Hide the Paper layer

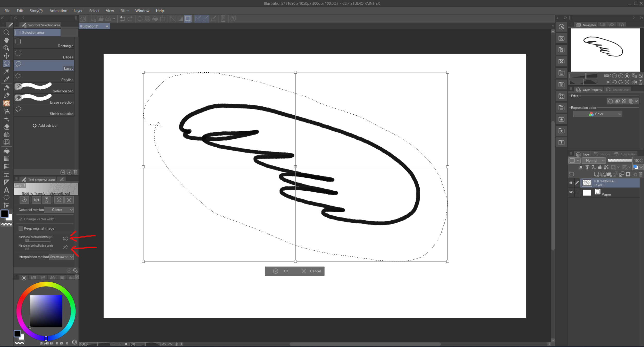[x=571, y=192]
